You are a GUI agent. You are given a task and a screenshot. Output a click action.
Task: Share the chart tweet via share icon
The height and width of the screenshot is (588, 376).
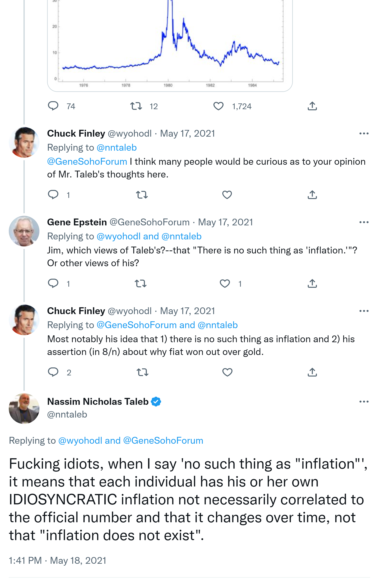point(312,106)
